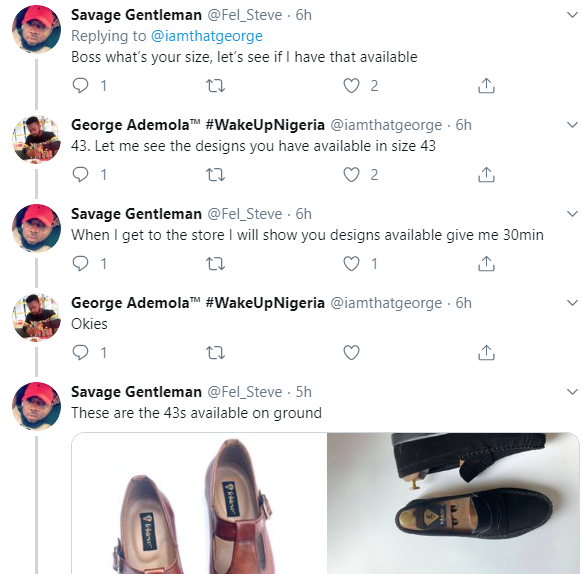Reply to the 'Boss what's your size' tweet
Image resolution: width=583 pixels, height=574 pixels.
(x=80, y=86)
